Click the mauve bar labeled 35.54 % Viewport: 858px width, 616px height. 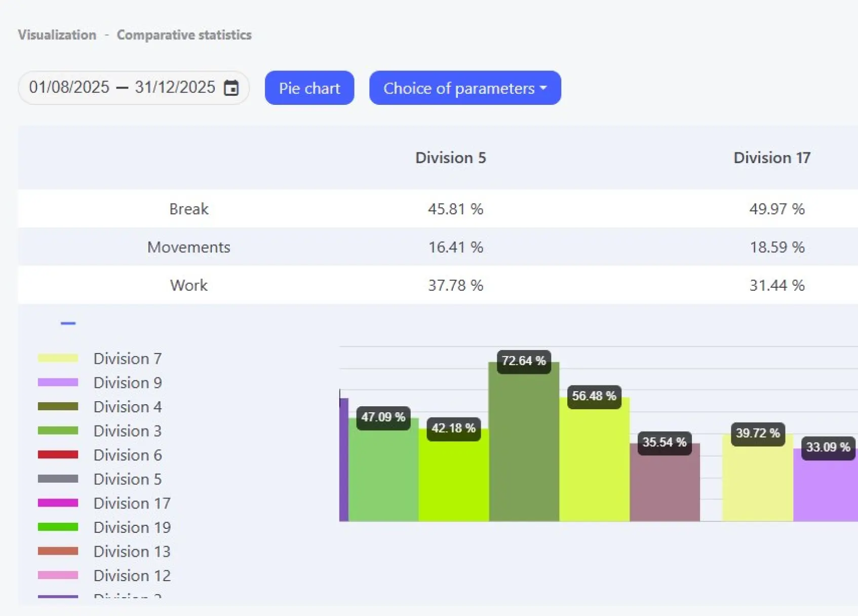pyautogui.click(x=665, y=482)
